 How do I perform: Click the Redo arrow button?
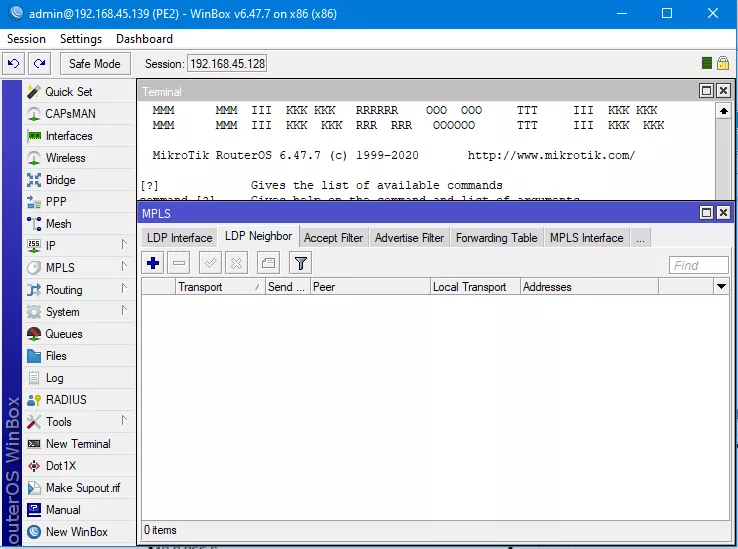tap(40, 64)
